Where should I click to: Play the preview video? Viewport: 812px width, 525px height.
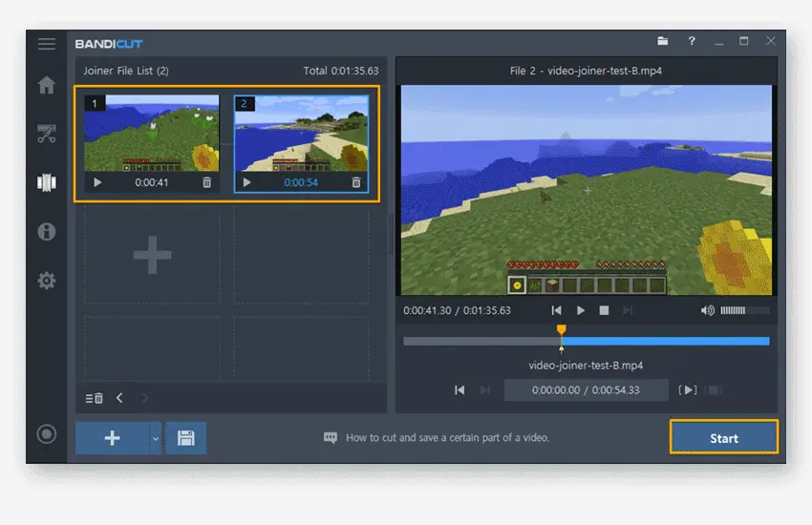(581, 310)
